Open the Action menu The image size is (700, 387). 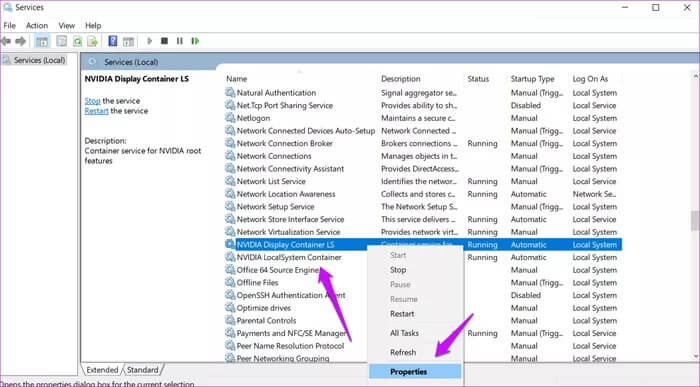(x=37, y=25)
